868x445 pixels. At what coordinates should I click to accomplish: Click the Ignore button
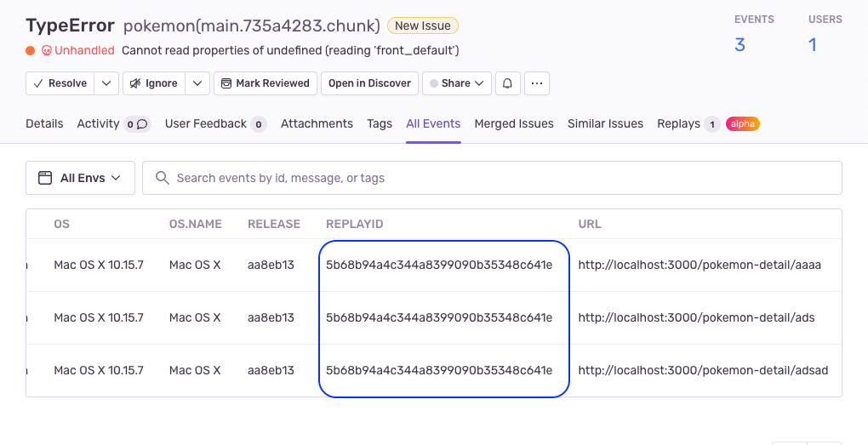pyautogui.click(x=154, y=83)
